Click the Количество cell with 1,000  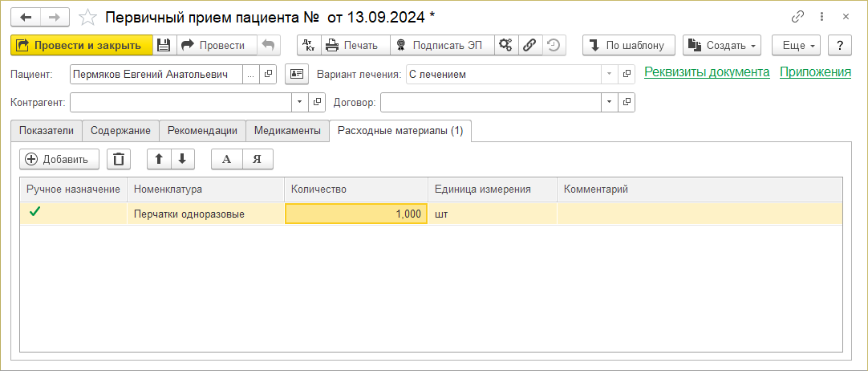pos(356,214)
